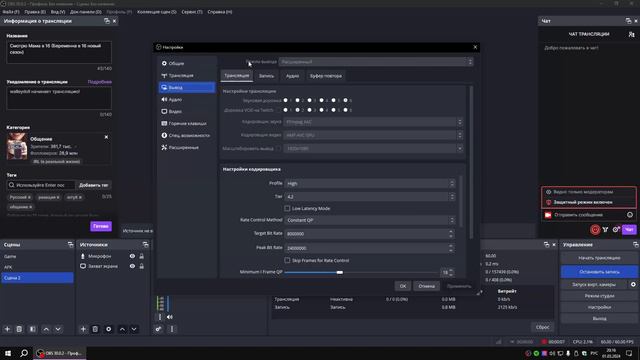640x360 pixels.
Task: Click the OBS taskbar button
Action: pyautogui.click(x=60, y=353)
